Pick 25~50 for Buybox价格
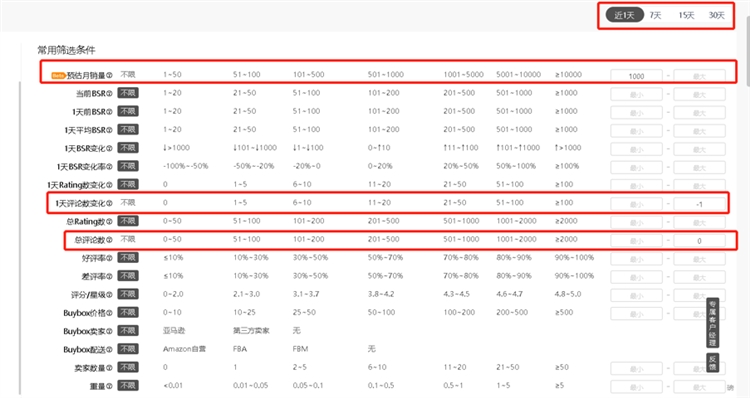 [x=304, y=312]
